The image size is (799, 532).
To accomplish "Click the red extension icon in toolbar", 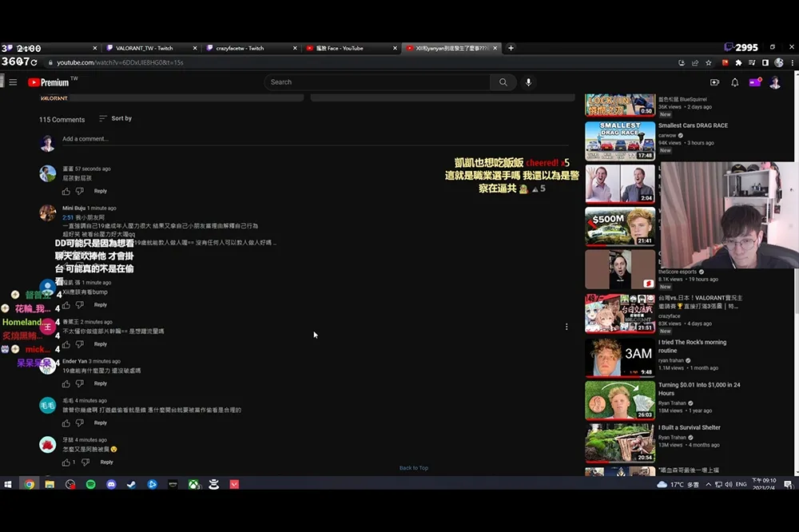I will pyautogui.click(x=725, y=62).
